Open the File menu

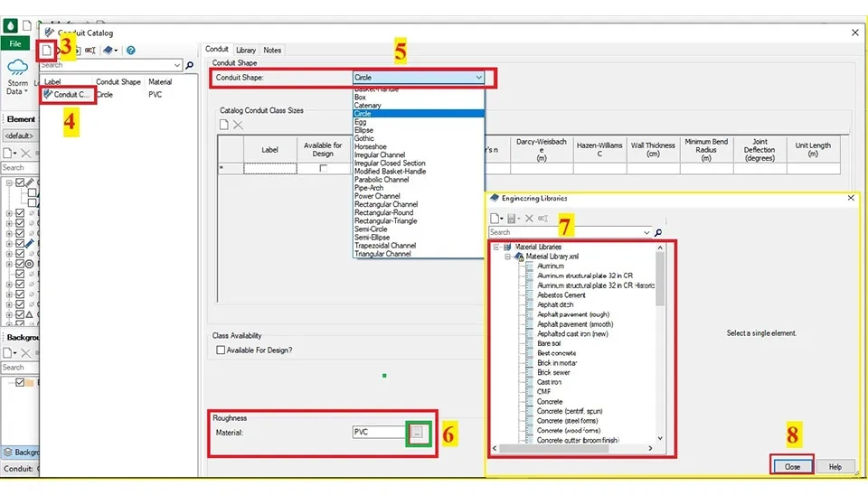14,43
